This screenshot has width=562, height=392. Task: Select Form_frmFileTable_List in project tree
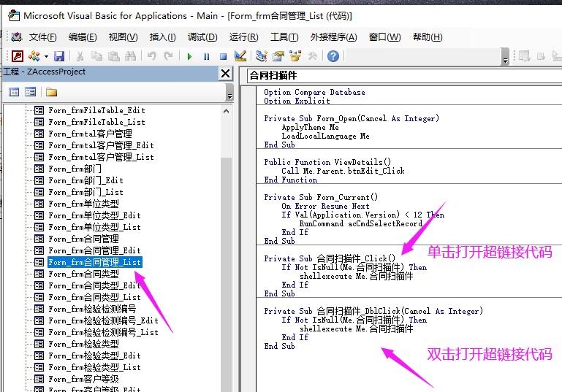click(96, 122)
